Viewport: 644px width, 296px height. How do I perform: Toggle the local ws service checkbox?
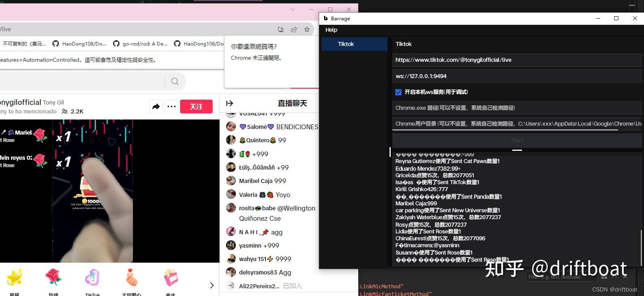pyautogui.click(x=398, y=92)
